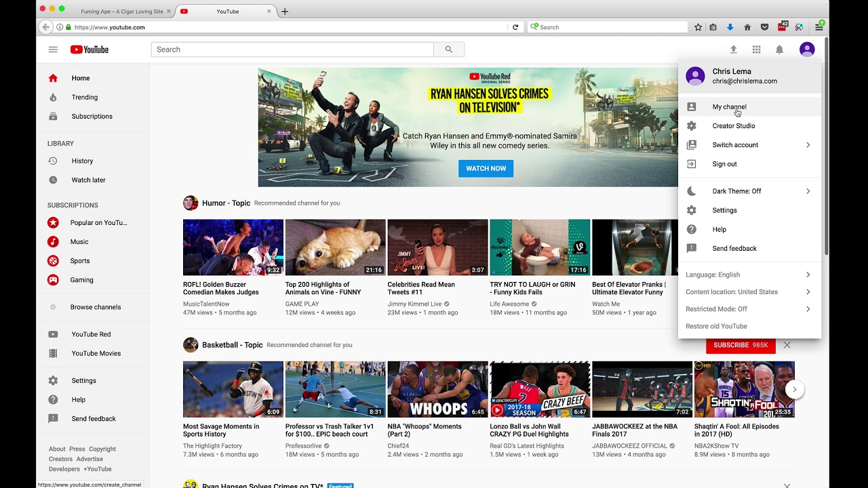Click About footer link

57,449
